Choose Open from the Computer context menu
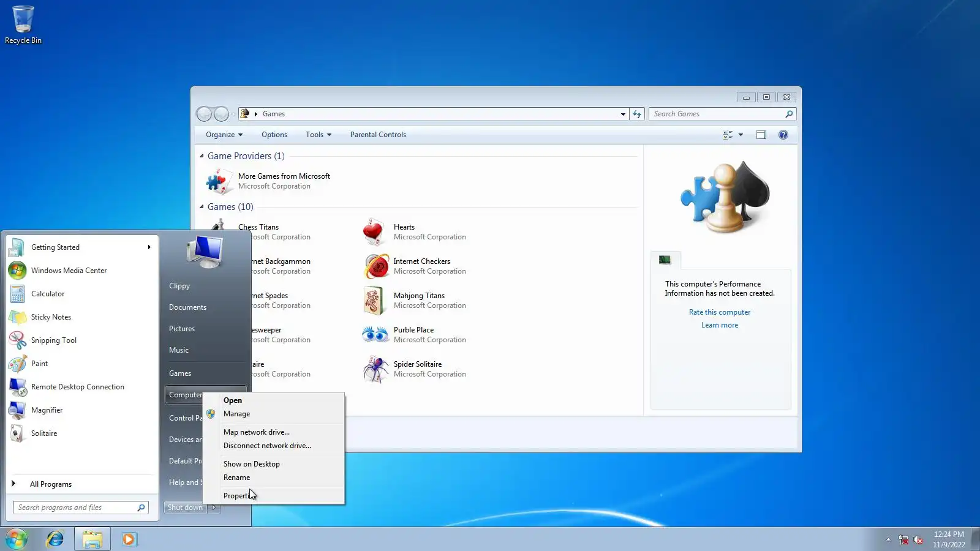This screenshot has width=980, height=551. 273,400
